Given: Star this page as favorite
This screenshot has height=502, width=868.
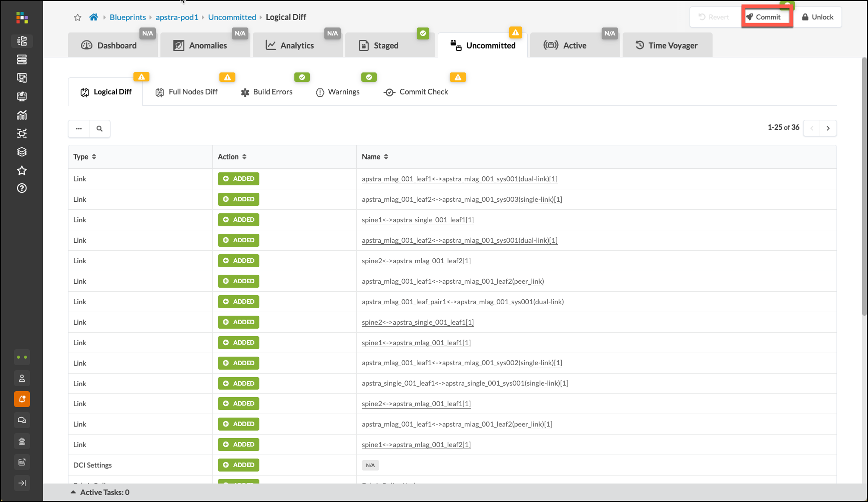Looking at the screenshot, I should click(77, 17).
